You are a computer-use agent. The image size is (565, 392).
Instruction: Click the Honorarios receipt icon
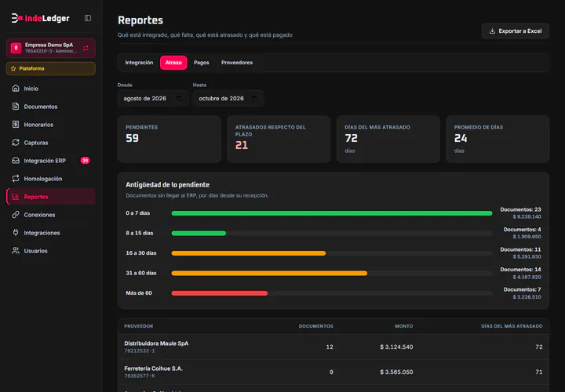[x=16, y=124]
